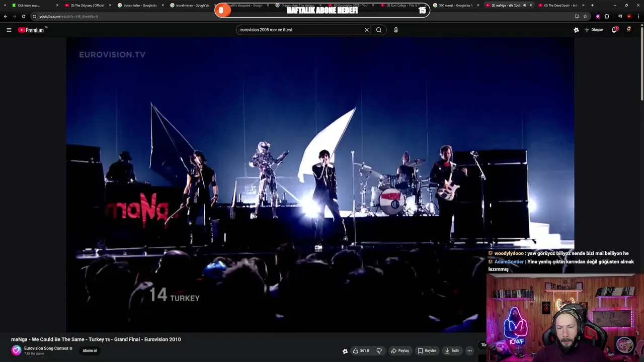Open the Chrome three-dot menu
This screenshot has width=644, height=362.
point(638,16)
